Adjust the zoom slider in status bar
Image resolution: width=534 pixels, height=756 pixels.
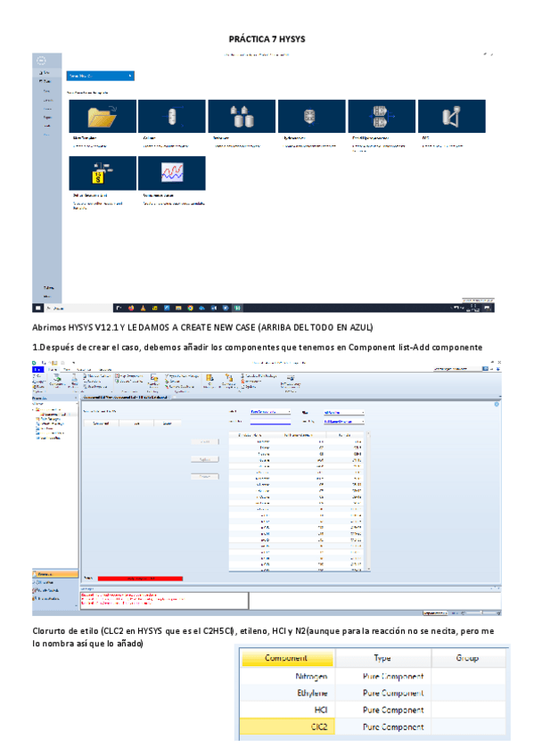(x=481, y=612)
